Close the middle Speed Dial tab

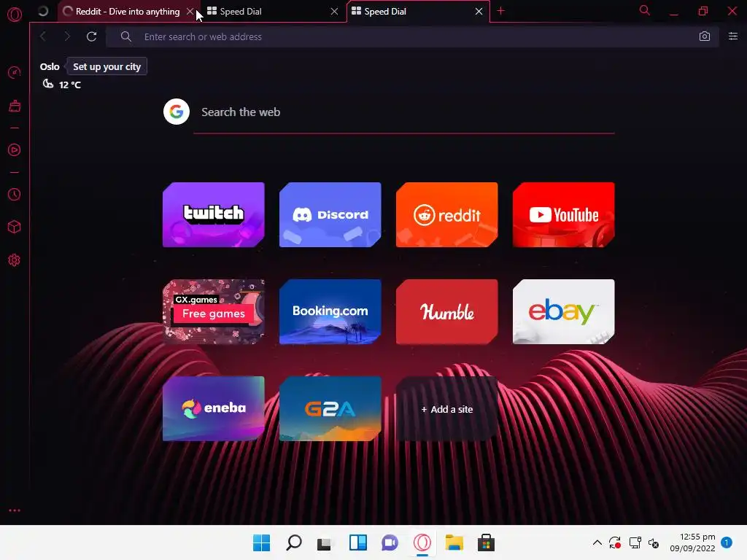(334, 12)
